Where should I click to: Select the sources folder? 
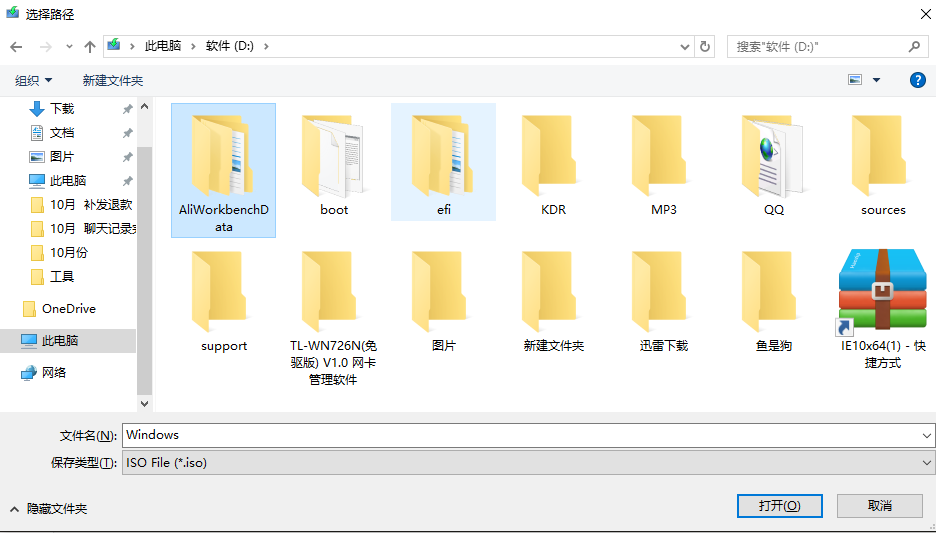[883, 162]
